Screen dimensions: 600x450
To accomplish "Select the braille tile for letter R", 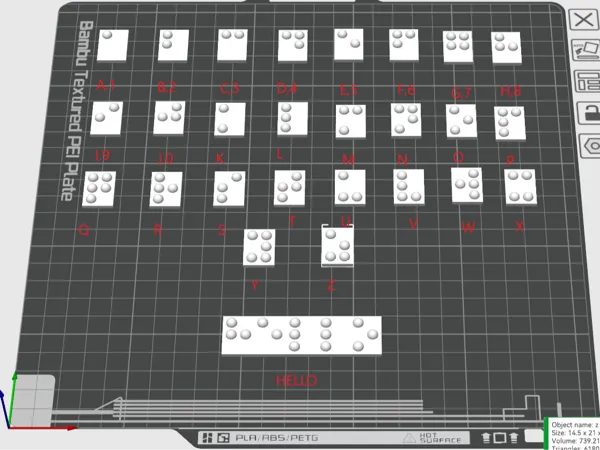I will pyautogui.click(x=166, y=189).
